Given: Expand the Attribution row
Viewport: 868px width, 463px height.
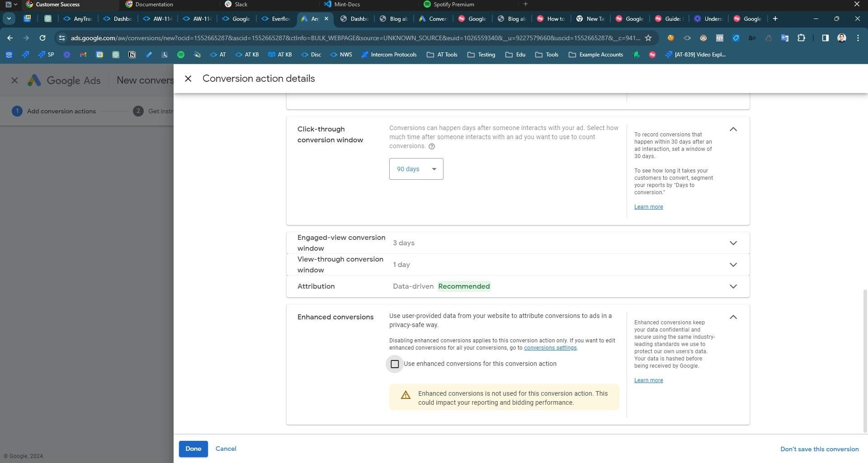Looking at the screenshot, I should pyautogui.click(x=733, y=286).
